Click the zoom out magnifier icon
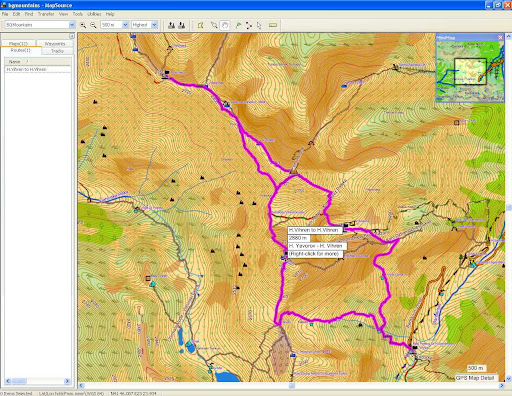Viewport: 512px width, 396px height. tap(93, 25)
